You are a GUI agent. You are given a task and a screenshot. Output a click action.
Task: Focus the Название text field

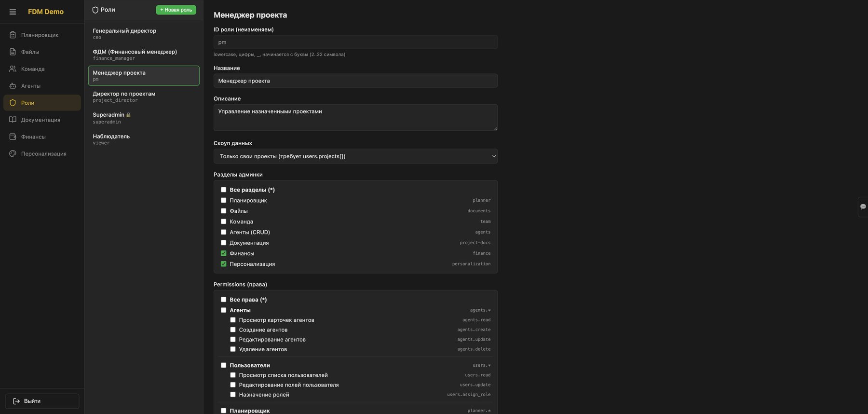(355, 81)
